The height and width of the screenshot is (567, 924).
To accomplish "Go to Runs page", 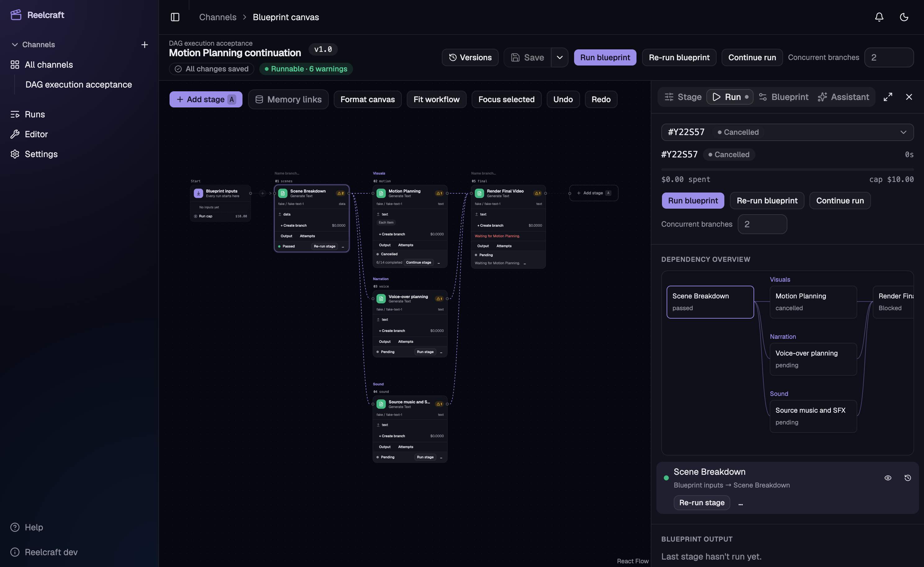I will [x=35, y=114].
